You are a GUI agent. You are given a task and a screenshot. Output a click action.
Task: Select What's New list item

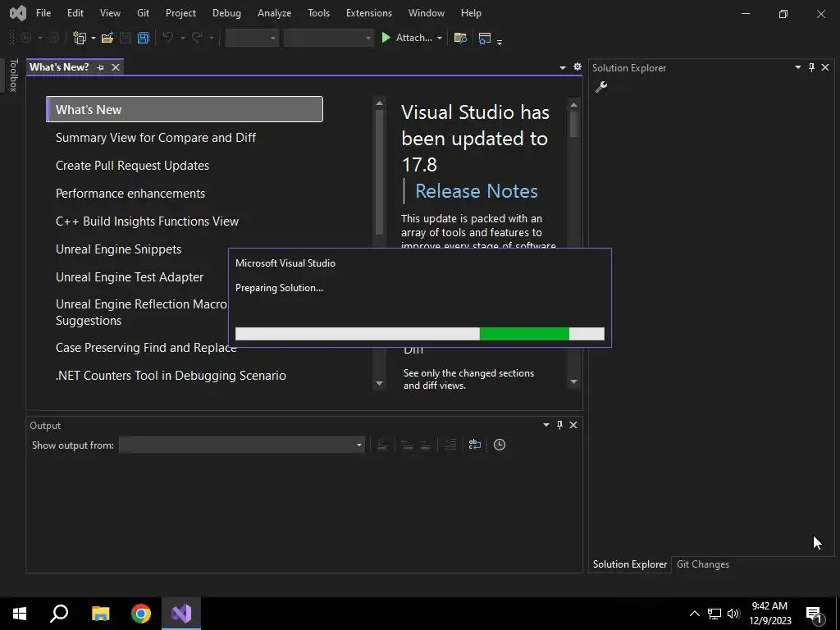(185, 109)
